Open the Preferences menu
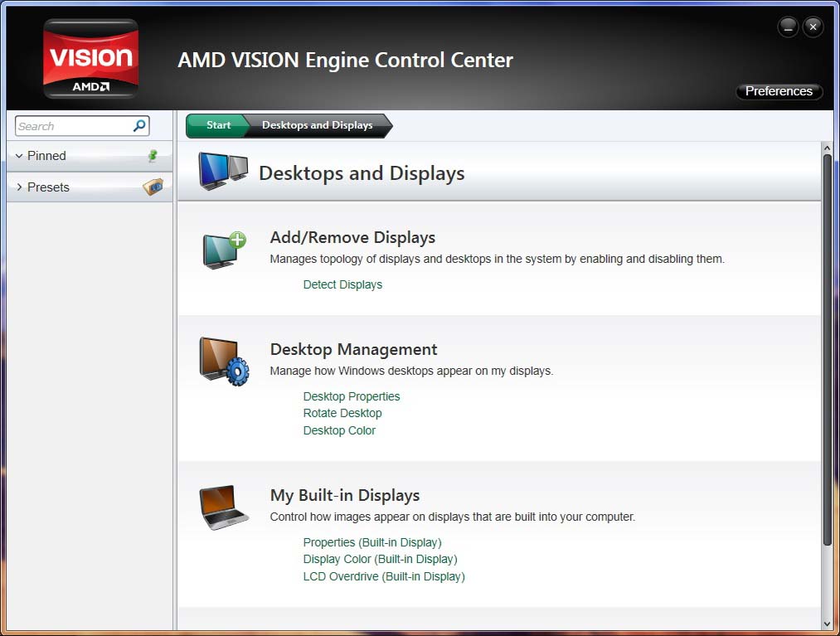 [779, 91]
